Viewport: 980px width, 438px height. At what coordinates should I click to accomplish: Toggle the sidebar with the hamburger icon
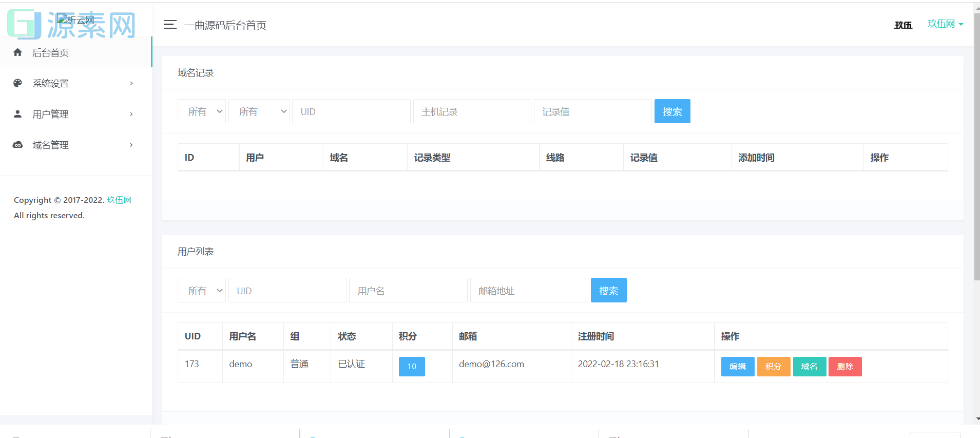[x=170, y=25]
